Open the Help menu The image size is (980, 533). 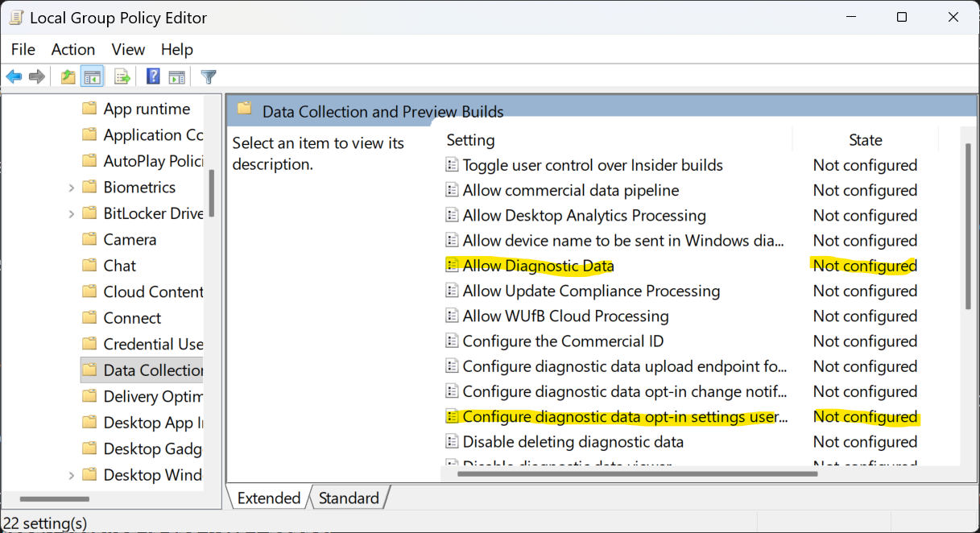point(177,49)
